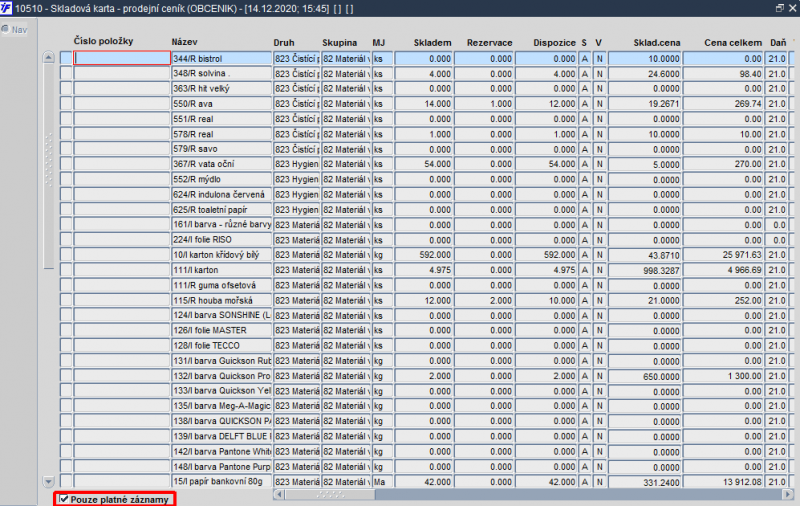This screenshot has width=800, height=506.
Task: Click the right arrow of horizontal scrollbar
Action: pyautogui.click(x=788, y=494)
